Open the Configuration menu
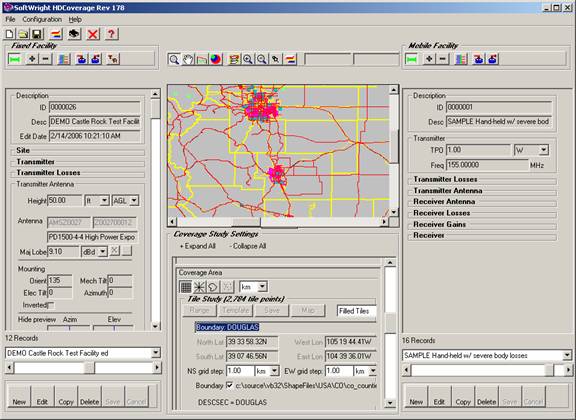576x420 pixels. tap(42, 19)
